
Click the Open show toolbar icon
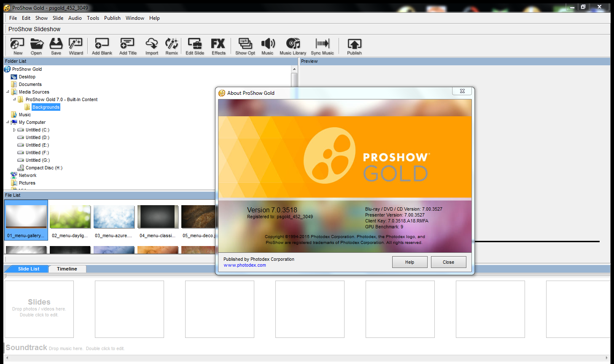[36, 46]
